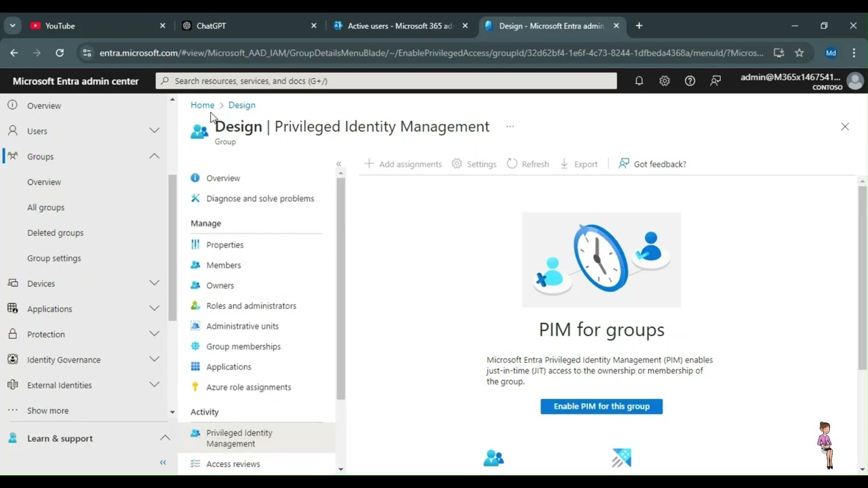Click the Access reviews list icon
The height and width of the screenshot is (488, 868).
[195, 464]
